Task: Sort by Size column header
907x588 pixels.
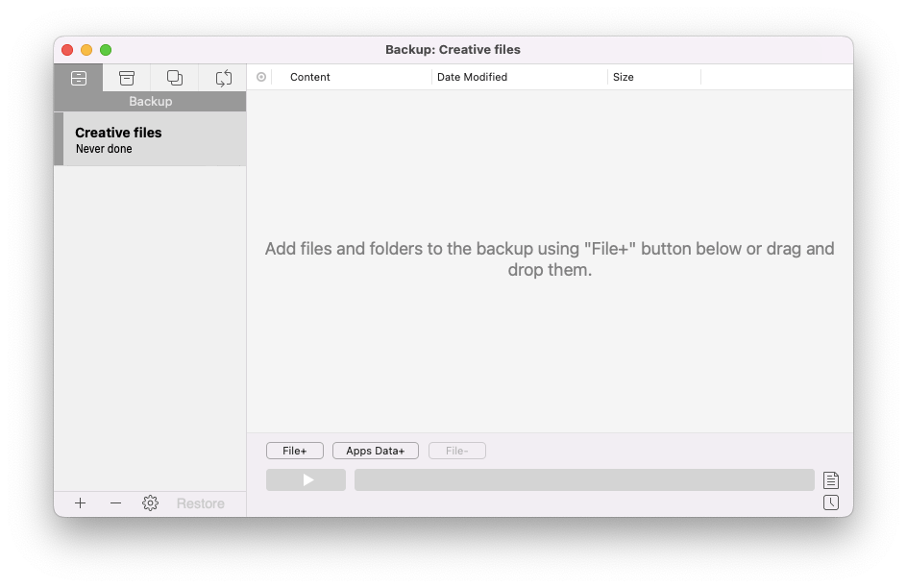Action: 623,77
